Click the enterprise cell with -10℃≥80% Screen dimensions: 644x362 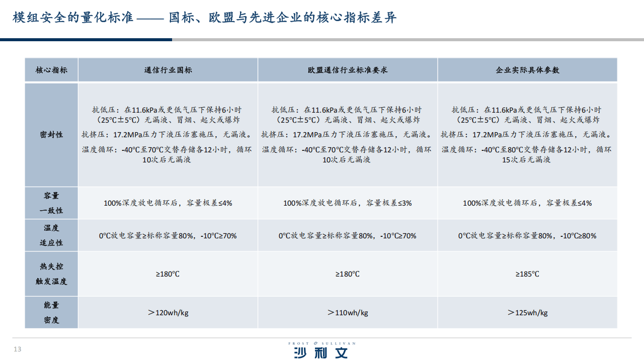pyautogui.click(x=527, y=235)
